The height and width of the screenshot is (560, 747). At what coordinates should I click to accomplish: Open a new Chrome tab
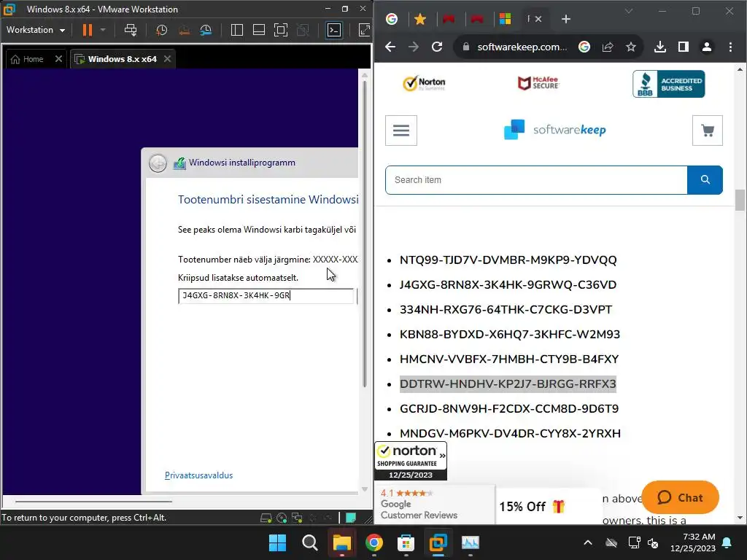click(x=566, y=19)
